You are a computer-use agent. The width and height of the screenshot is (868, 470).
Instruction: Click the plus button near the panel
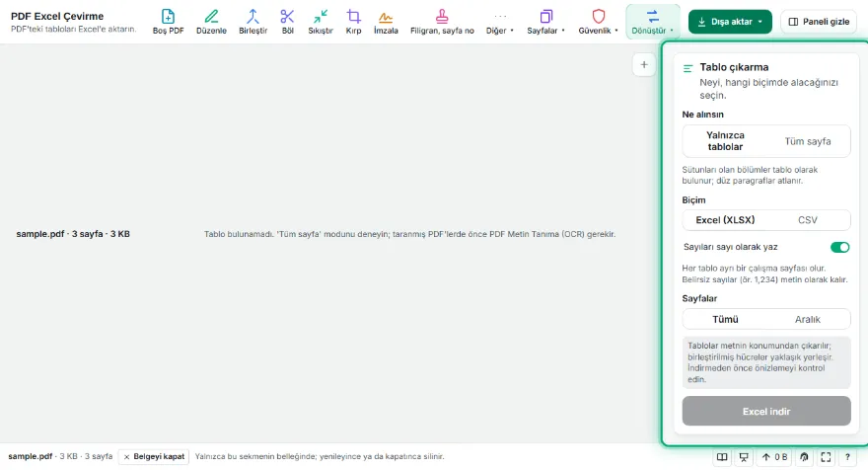[x=644, y=65]
